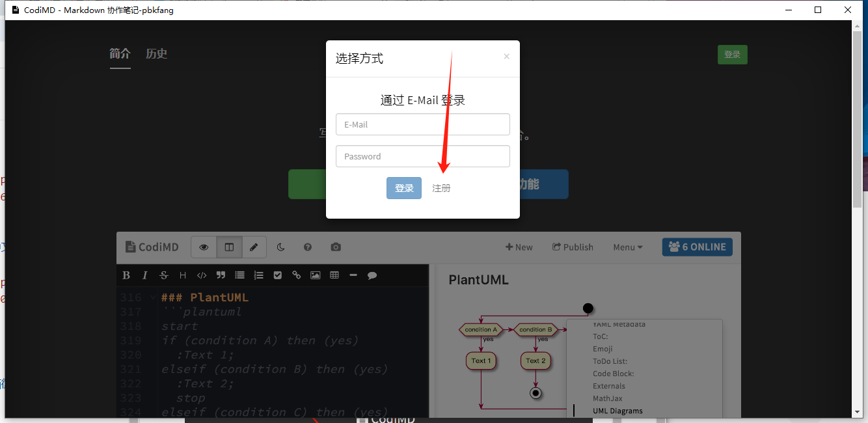Insert Heading with H icon

click(x=183, y=275)
